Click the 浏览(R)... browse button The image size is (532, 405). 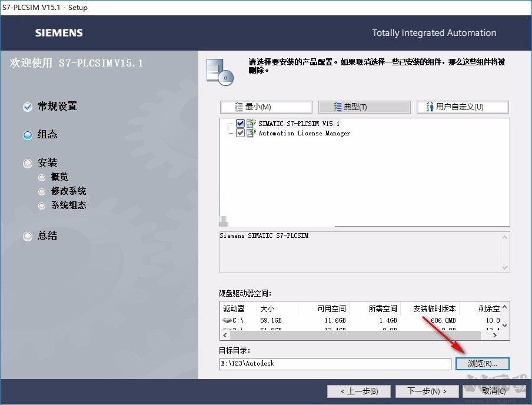(482, 364)
